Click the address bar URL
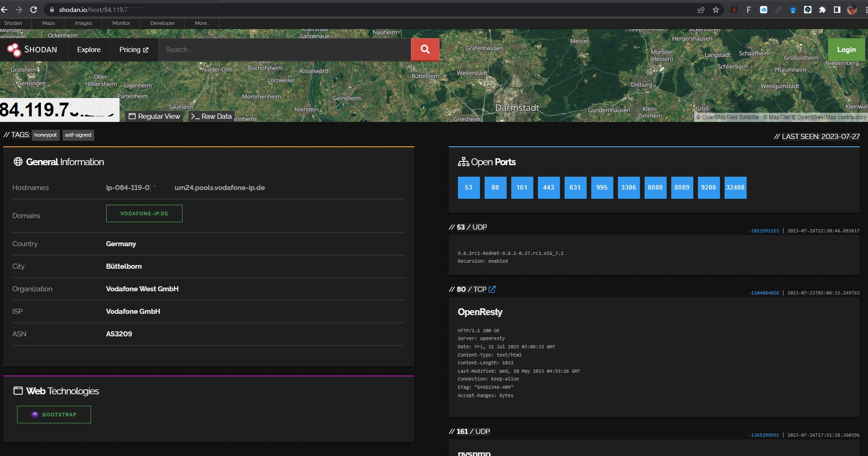The height and width of the screenshot is (456, 868). click(x=101, y=10)
